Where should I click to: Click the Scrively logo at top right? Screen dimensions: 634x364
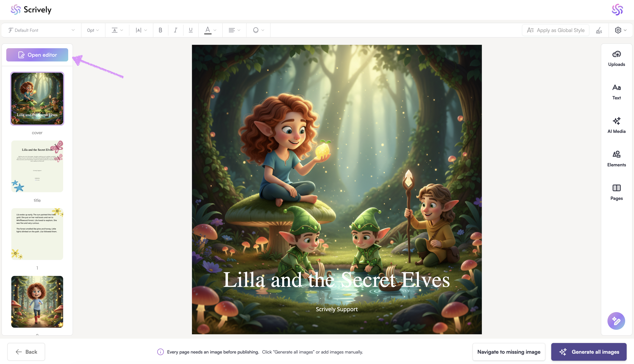point(617,10)
